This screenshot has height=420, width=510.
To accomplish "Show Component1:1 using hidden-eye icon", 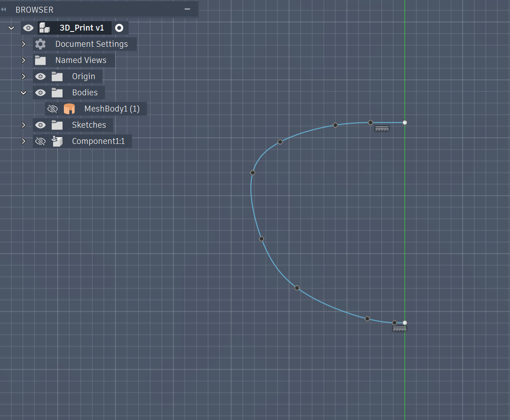I will pyautogui.click(x=40, y=141).
